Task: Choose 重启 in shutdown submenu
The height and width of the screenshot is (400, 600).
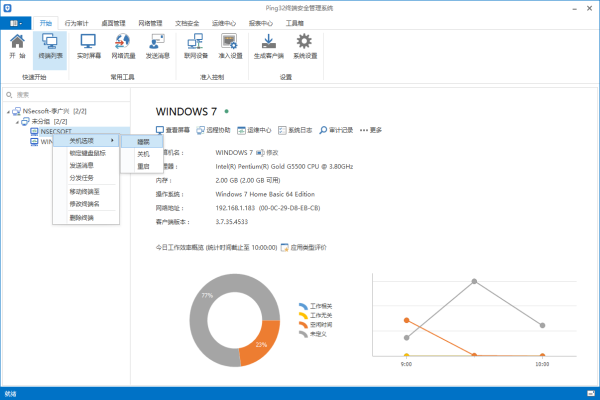Action: tap(142, 167)
